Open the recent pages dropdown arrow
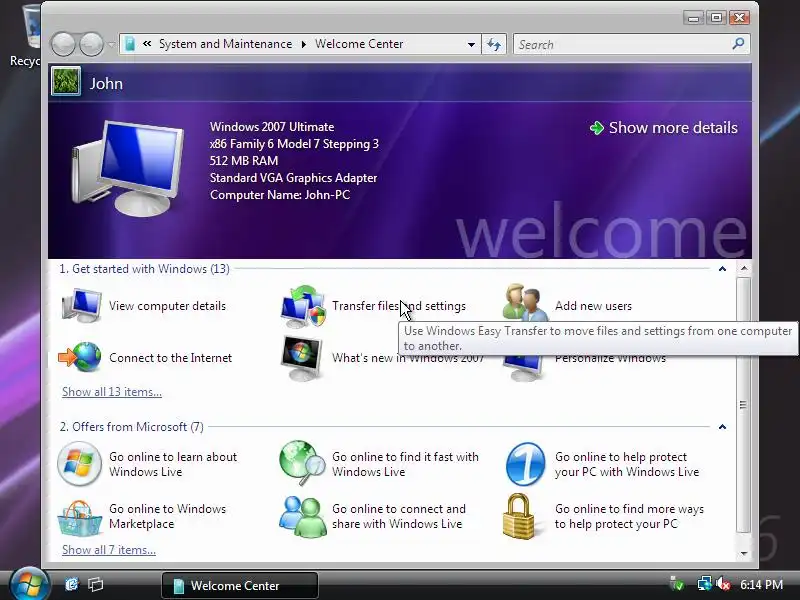Viewport: 800px width, 600px height. tap(111, 45)
